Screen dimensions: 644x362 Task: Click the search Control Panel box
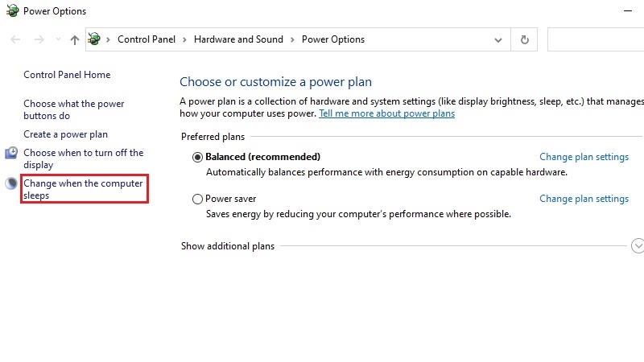tap(596, 39)
